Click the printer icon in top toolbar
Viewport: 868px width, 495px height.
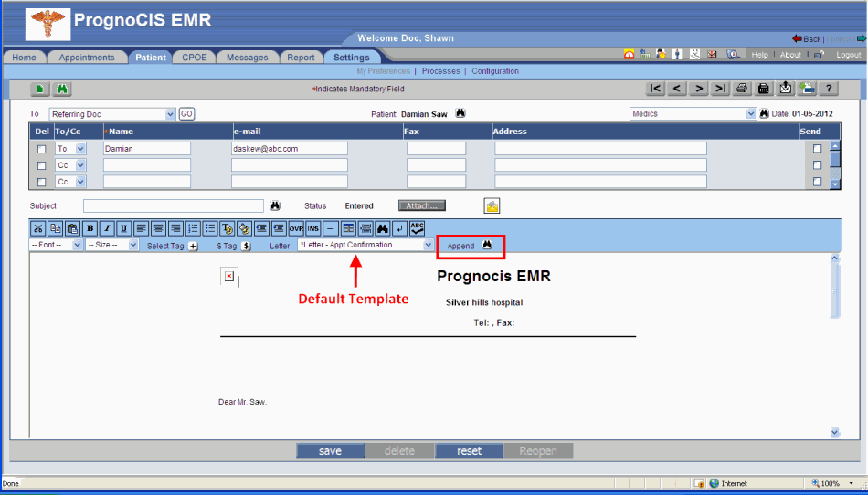[742, 89]
